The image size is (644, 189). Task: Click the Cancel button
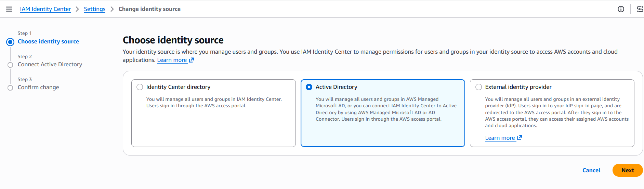[x=591, y=170]
